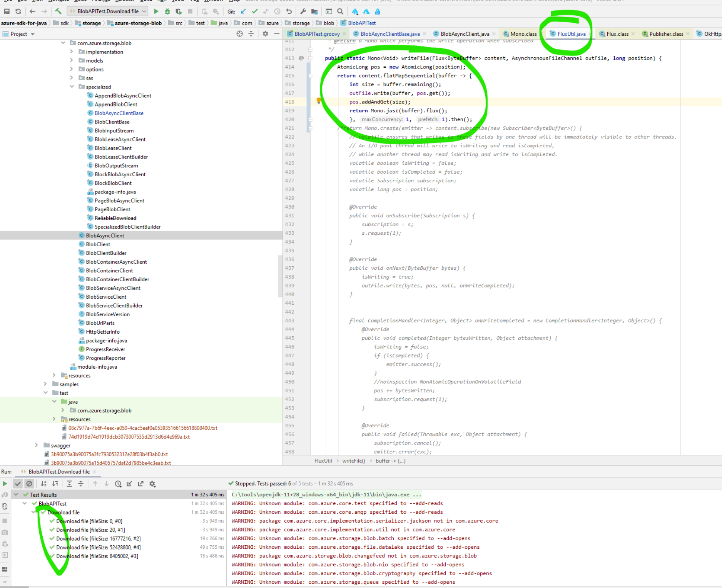Expand the samples folder in Project tree

click(45, 384)
